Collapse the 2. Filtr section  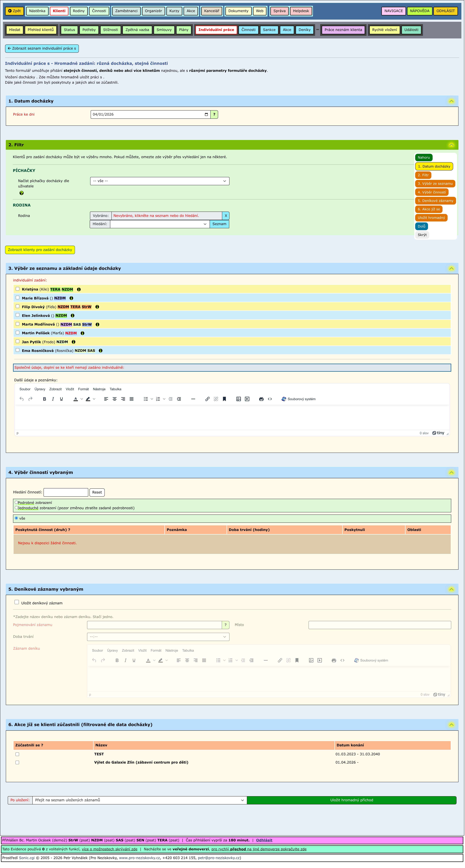[x=452, y=145]
